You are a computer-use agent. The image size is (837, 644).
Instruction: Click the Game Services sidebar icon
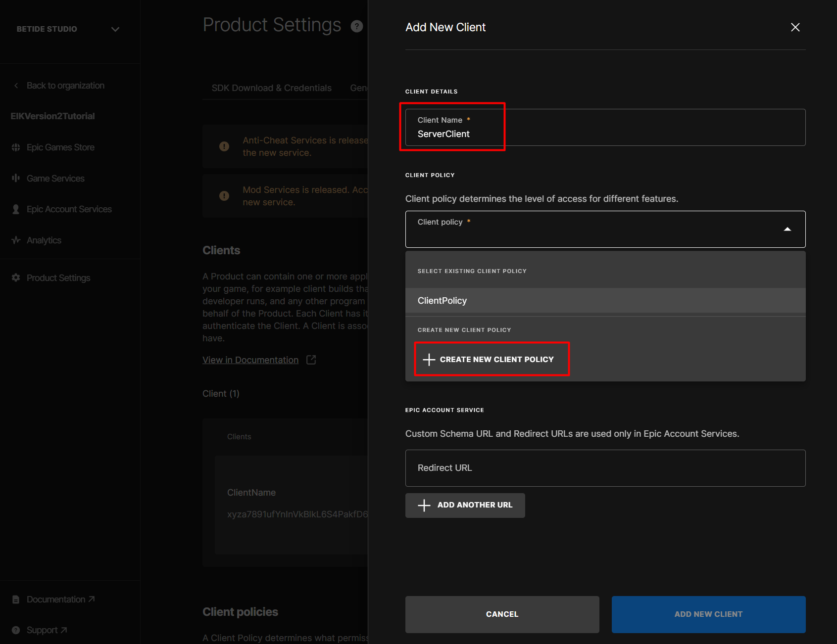click(16, 178)
